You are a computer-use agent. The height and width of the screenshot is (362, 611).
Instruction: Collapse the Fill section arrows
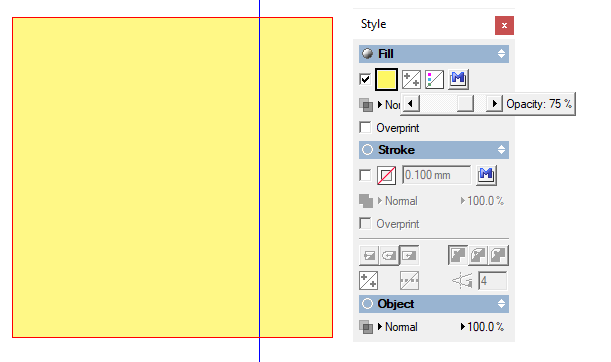click(x=502, y=53)
